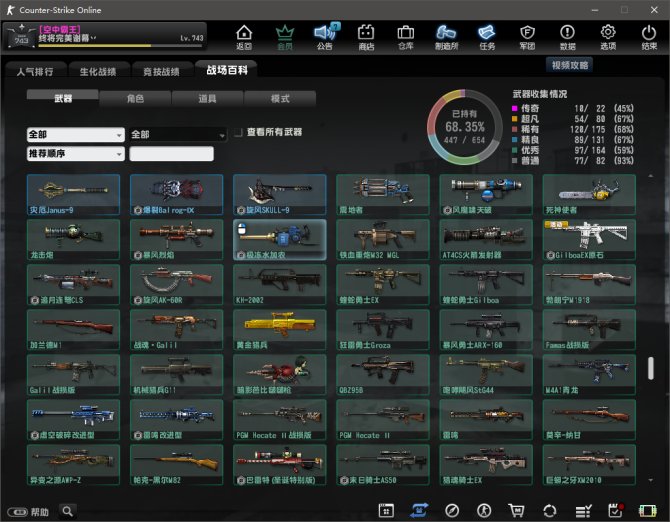The image size is (670, 522).
Task: Switch to the 人气排行 tab
Action: tap(35, 71)
